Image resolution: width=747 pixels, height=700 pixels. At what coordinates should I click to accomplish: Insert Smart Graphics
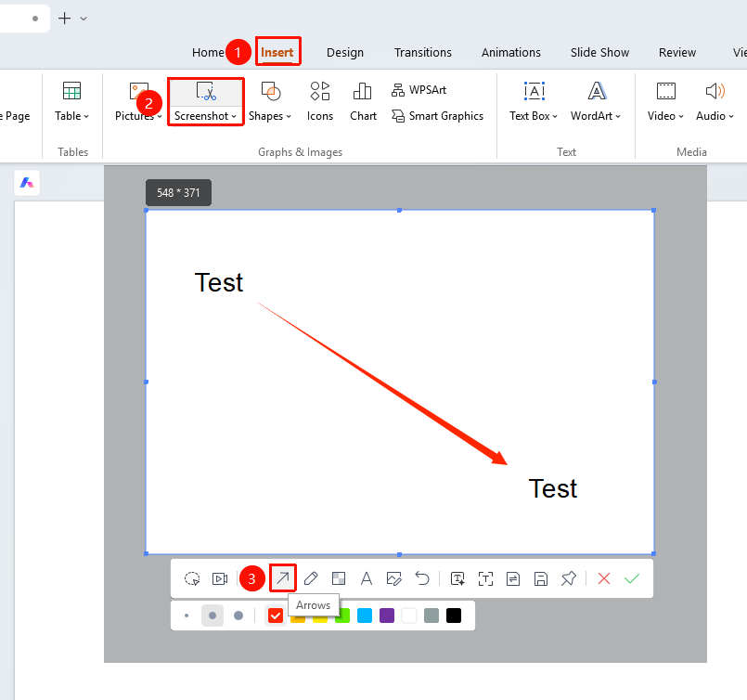[x=437, y=116]
